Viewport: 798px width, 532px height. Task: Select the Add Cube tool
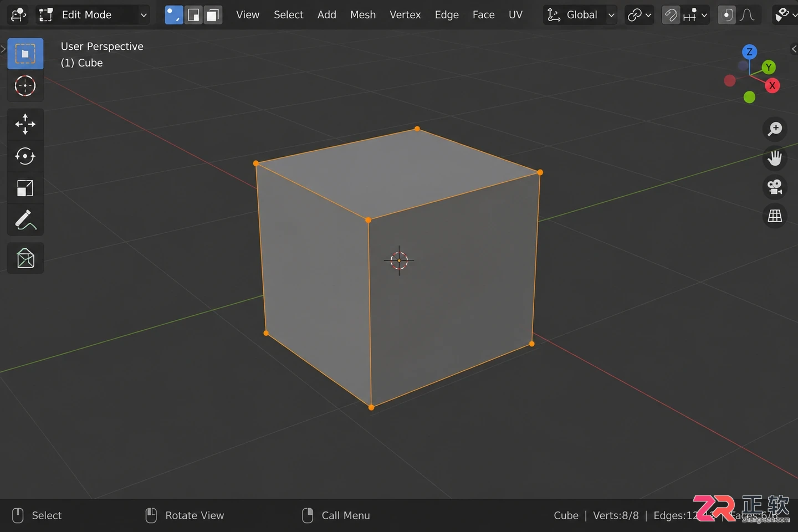(25, 258)
